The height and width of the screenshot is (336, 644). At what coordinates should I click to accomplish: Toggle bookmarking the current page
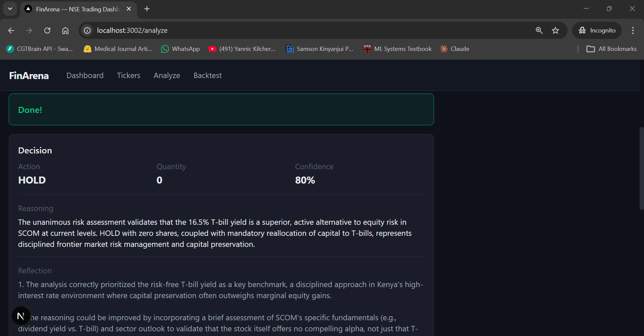[x=555, y=30]
